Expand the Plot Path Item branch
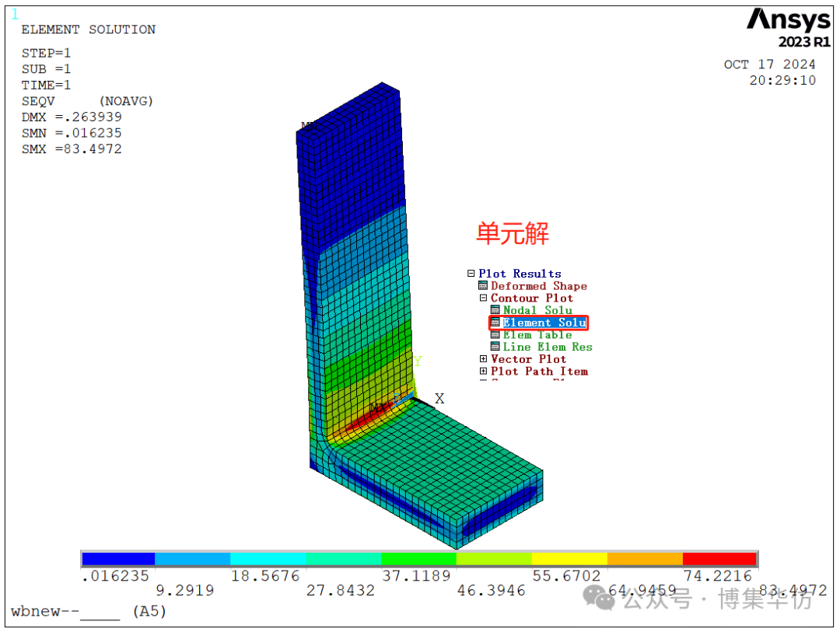 (483, 372)
